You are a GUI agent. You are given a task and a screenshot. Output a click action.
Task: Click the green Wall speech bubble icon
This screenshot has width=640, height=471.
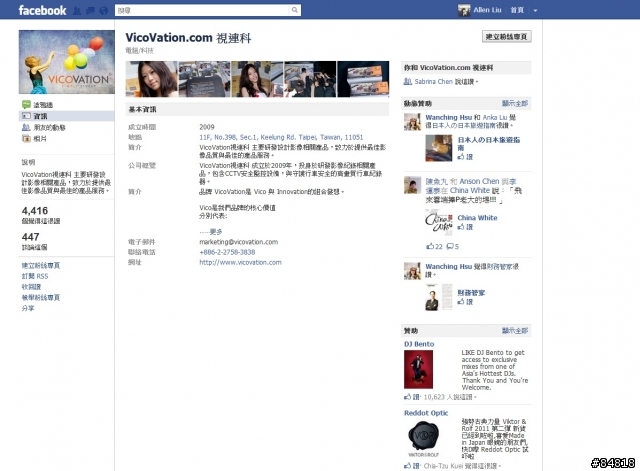tap(26, 104)
